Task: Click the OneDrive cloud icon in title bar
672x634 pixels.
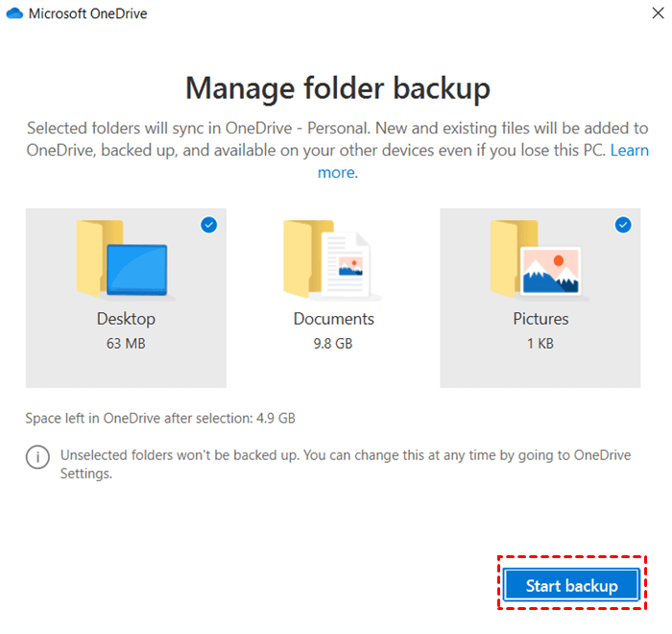Action: [x=13, y=14]
